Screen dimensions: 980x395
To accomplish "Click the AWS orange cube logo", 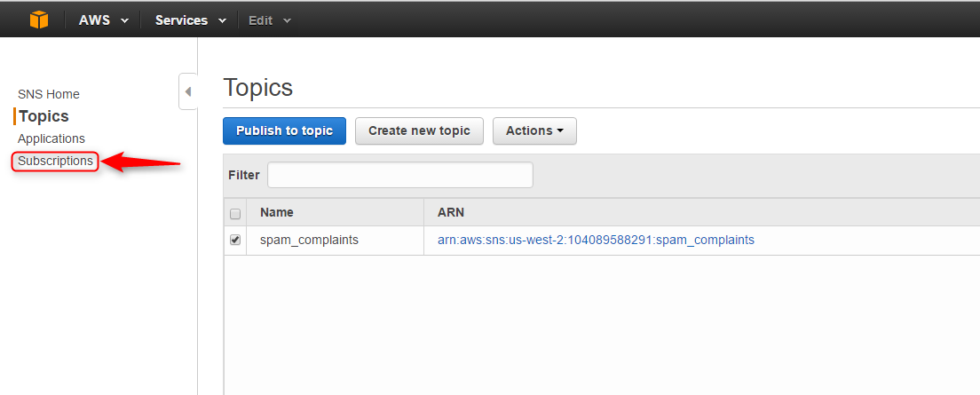I will point(39,20).
